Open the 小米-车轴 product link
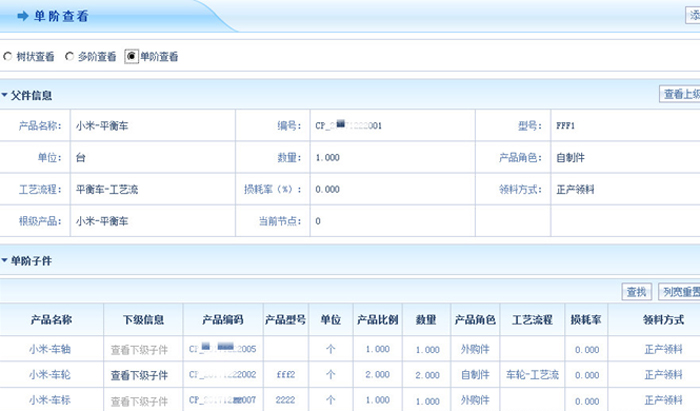Viewport: 700px width, 411px height. click(50, 349)
